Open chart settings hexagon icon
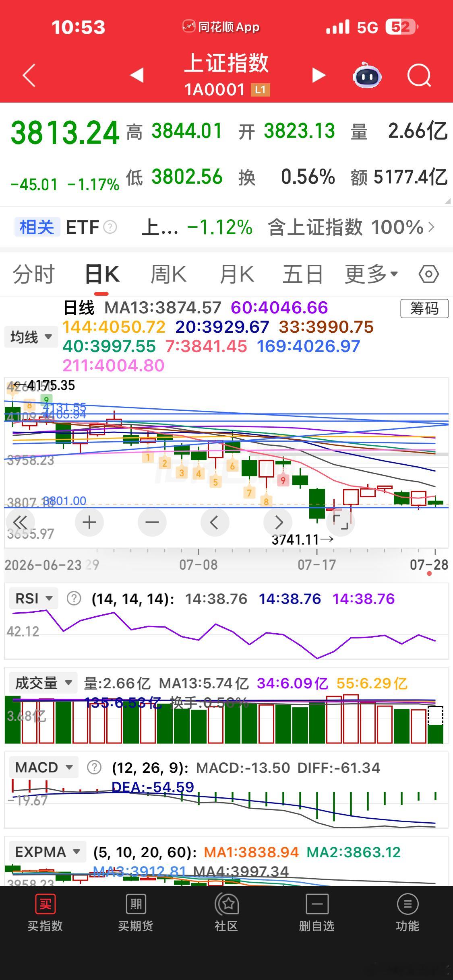Screen dimensions: 453x980 pyautogui.click(x=428, y=274)
